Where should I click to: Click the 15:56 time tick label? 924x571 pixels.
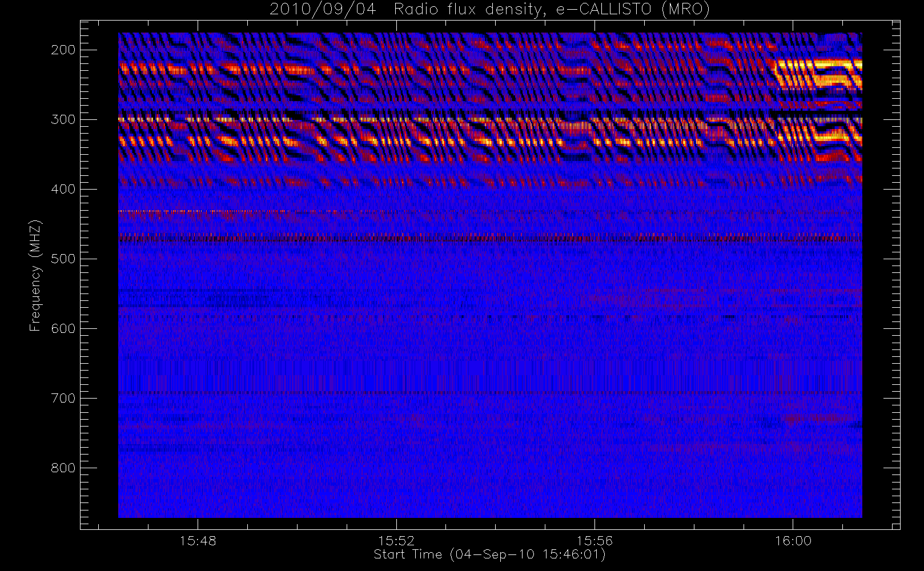(x=594, y=541)
